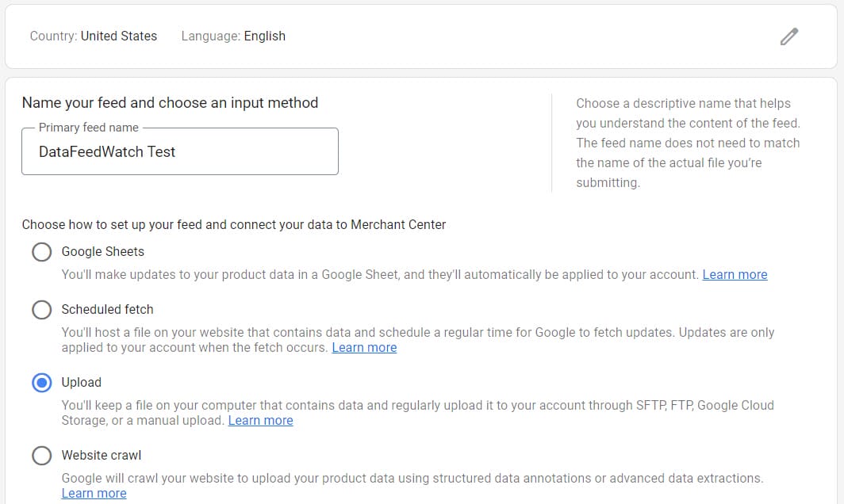
Task: Click the "Website crawl" option label
Action: 102,455
